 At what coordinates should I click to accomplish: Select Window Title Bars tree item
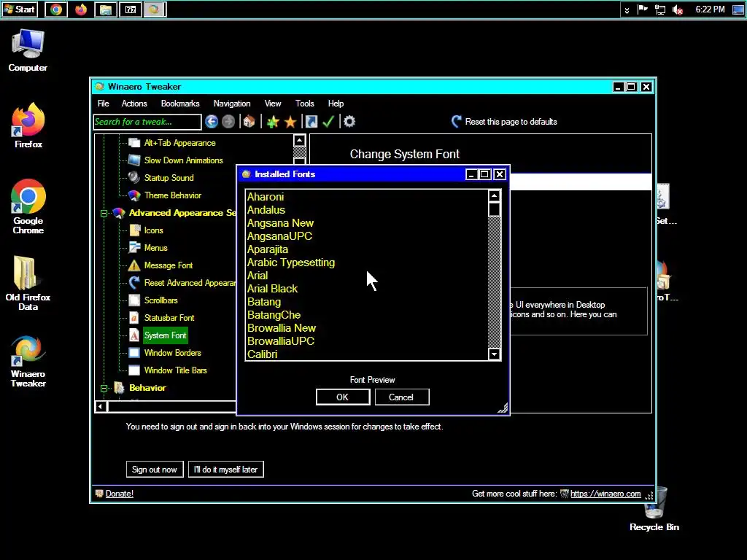175,370
